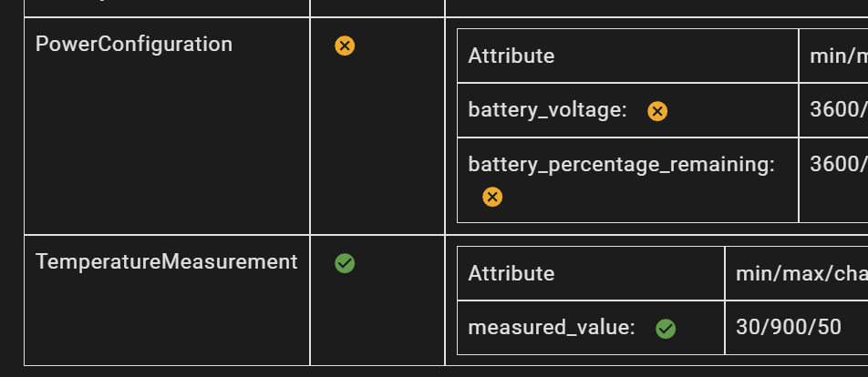Click the battery_percentage_remaining attribute label
The width and height of the screenshot is (868, 377).
[x=621, y=164]
